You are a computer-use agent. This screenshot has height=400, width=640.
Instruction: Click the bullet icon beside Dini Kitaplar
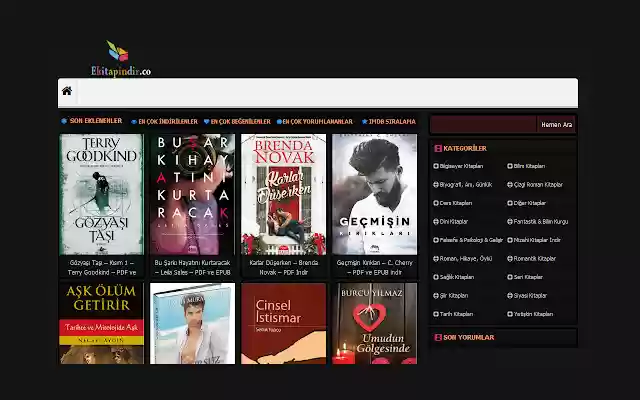[x=436, y=222]
